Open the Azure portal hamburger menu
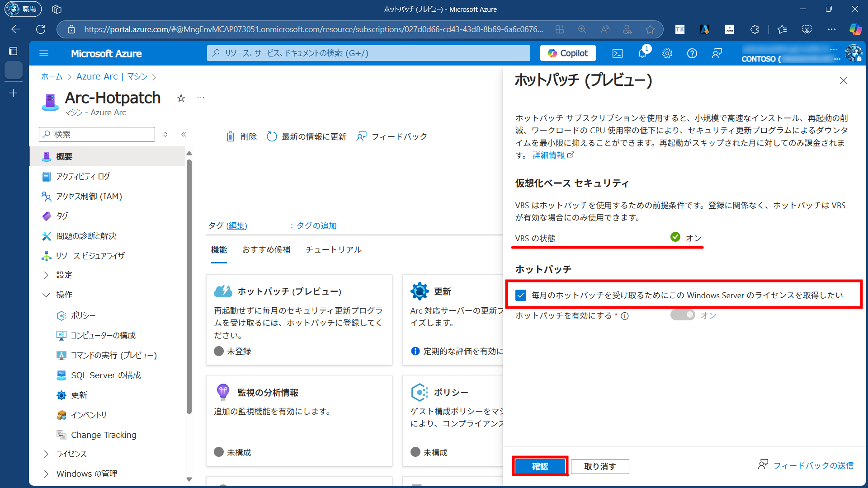This screenshot has width=868, height=488. click(44, 53)
